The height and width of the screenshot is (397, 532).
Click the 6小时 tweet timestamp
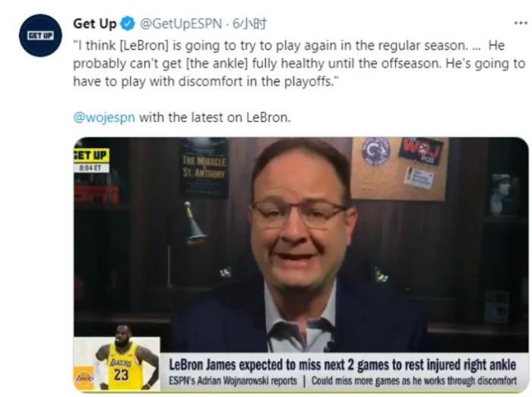(x=249, y=24)
